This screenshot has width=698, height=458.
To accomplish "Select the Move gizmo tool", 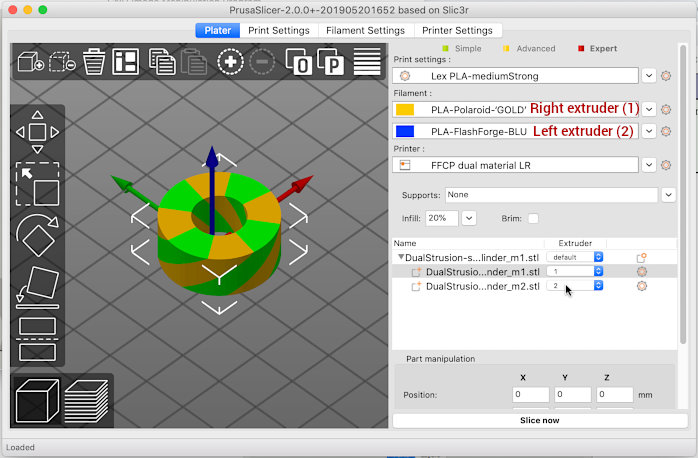I will [x=37, y=132].
